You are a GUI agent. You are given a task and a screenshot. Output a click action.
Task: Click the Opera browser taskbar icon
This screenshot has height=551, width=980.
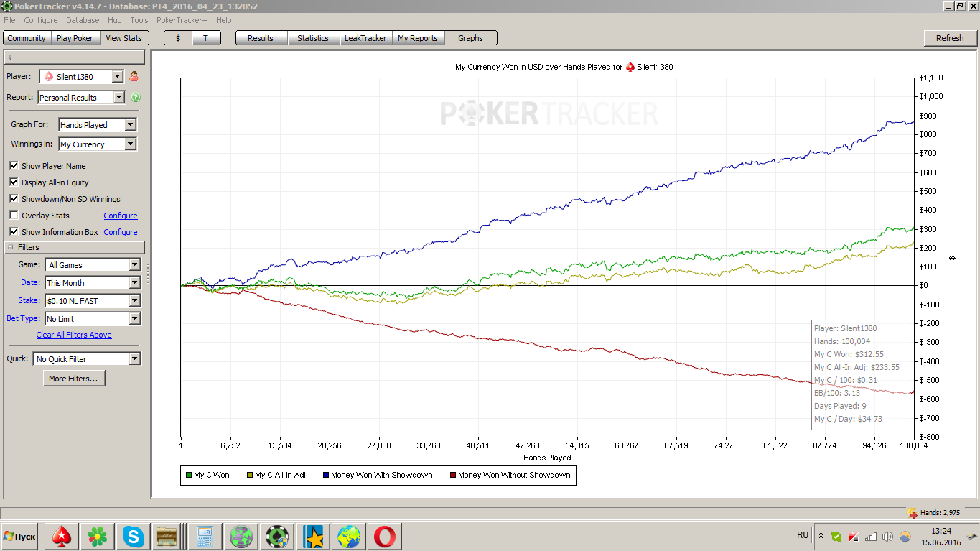386,537
